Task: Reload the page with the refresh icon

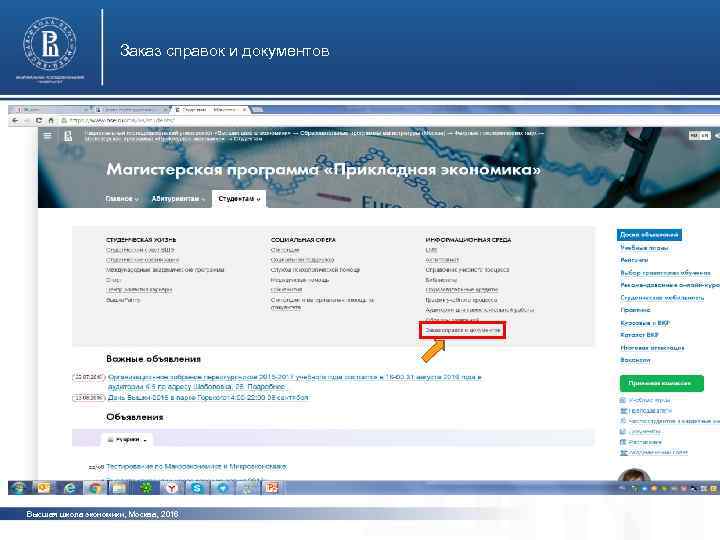Action: 39,120
